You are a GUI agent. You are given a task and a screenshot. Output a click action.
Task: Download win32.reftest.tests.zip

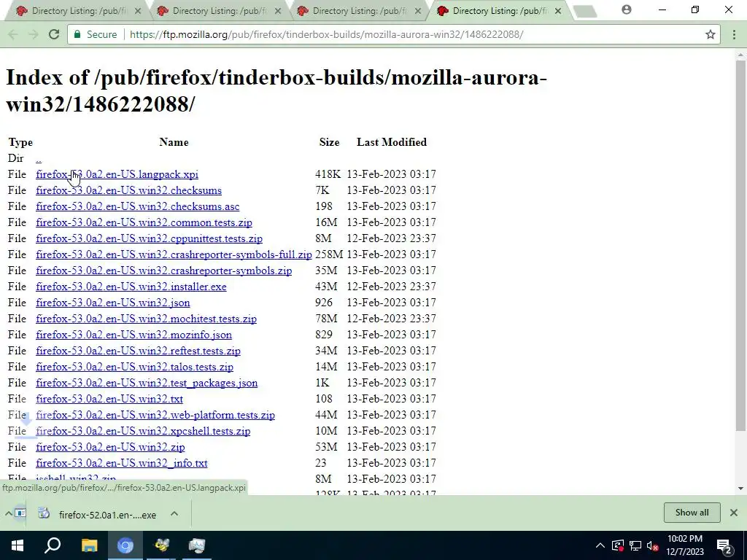point(138,351)
